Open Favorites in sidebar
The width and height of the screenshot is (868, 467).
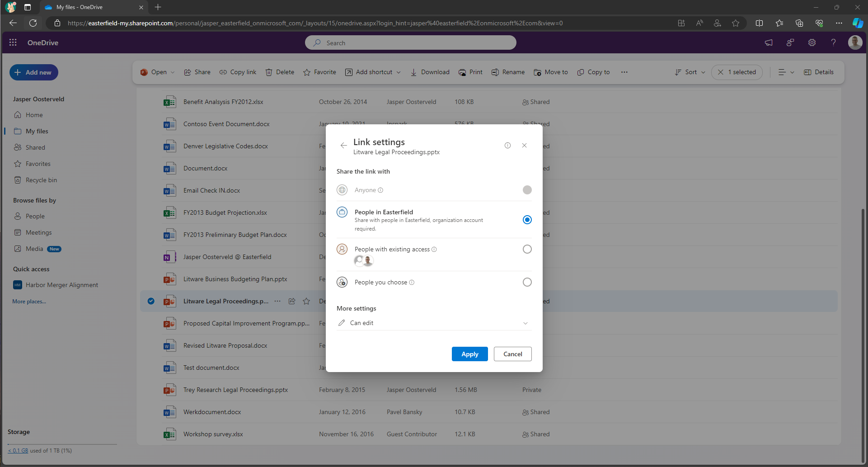(x=38, y=164)
